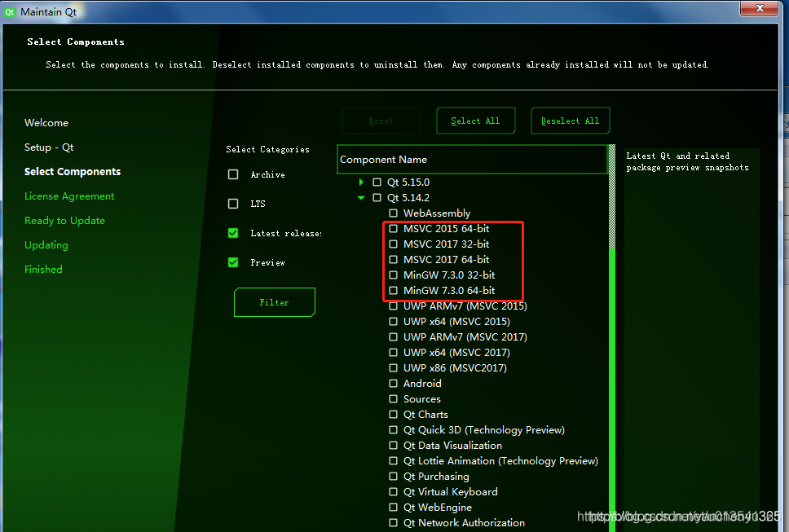The image size is (789, 532).
Task: Click the Sources row label
Action: coord(421,398)
